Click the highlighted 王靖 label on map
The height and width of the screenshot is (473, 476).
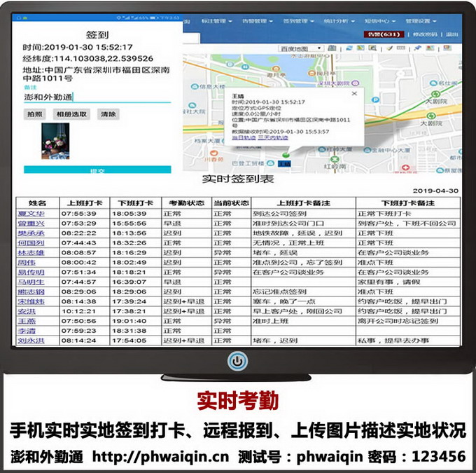pyautogui.click(x=284, y=163)
